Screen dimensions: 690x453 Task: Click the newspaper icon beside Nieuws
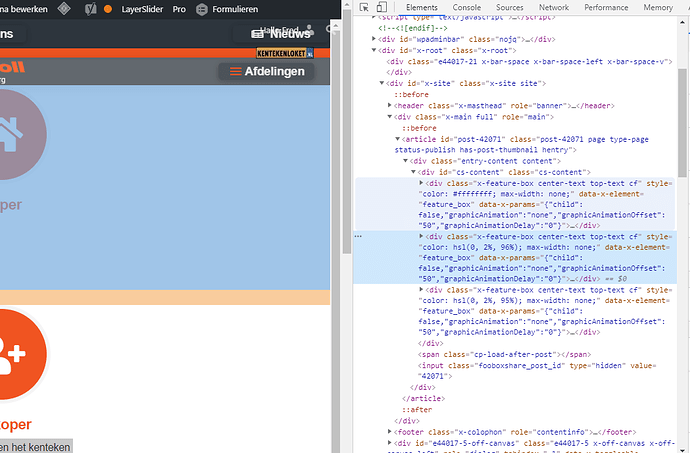257,34
